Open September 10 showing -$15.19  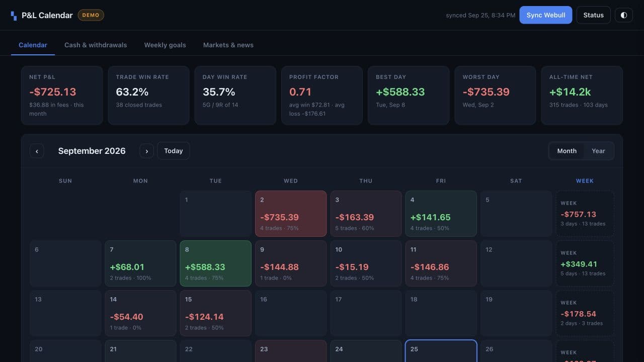(x=366, y=263)
